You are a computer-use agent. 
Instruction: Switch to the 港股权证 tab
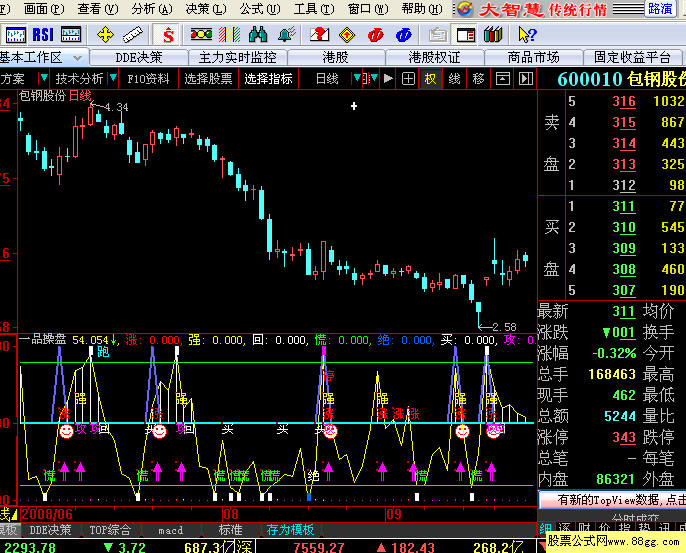[x=434, y=57]
